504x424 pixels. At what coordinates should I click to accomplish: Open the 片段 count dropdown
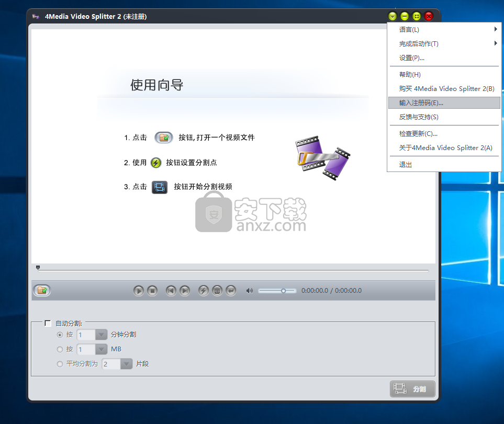126,364
